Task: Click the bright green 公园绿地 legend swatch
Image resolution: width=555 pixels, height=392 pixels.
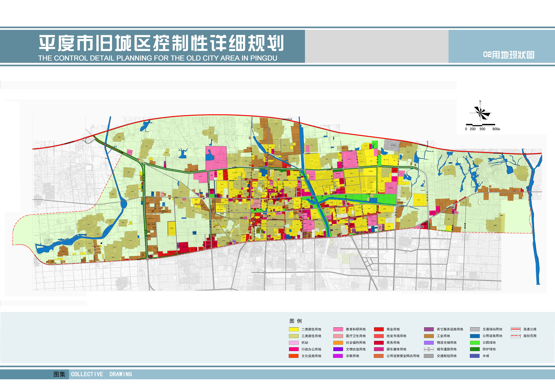Action: [475, 342]
